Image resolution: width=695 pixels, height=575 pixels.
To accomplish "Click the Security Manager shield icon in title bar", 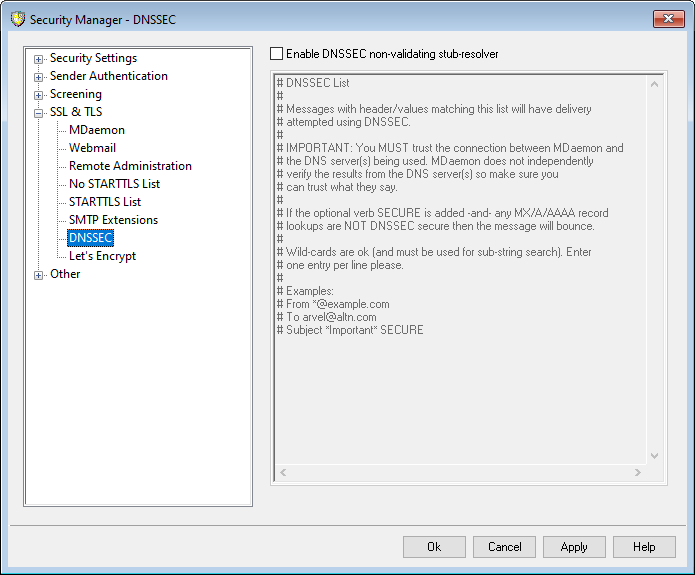I will (x=16, y=18).
